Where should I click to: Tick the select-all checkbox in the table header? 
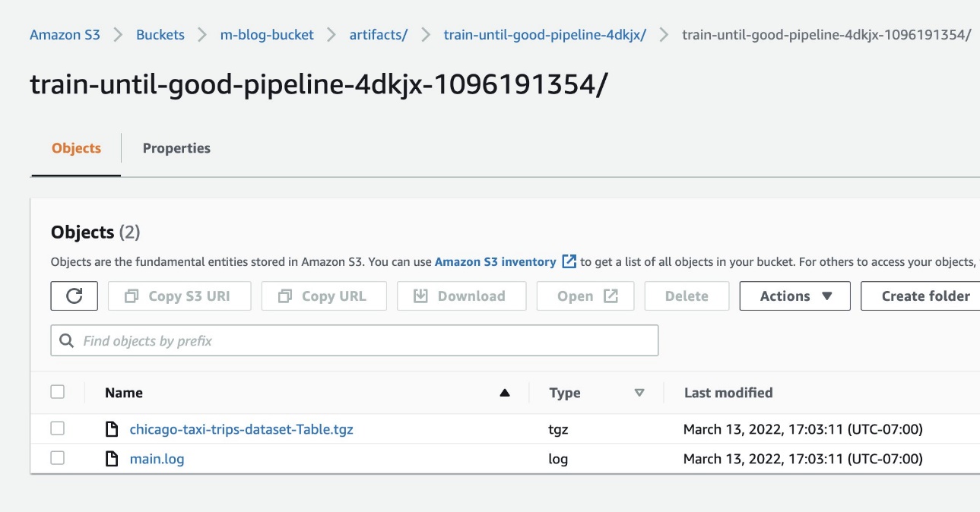pyautogui.click(x=58, y=392)
